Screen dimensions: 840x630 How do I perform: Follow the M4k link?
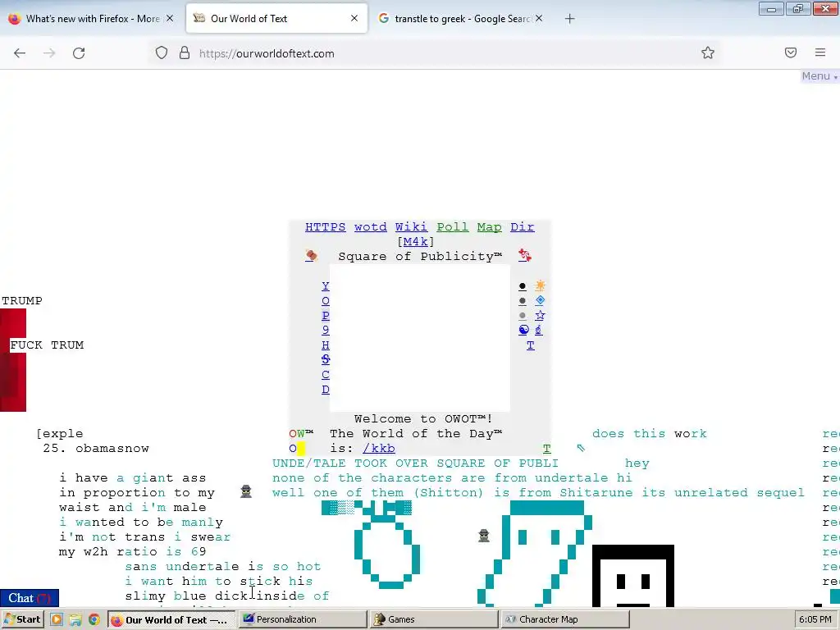point(415,242)
